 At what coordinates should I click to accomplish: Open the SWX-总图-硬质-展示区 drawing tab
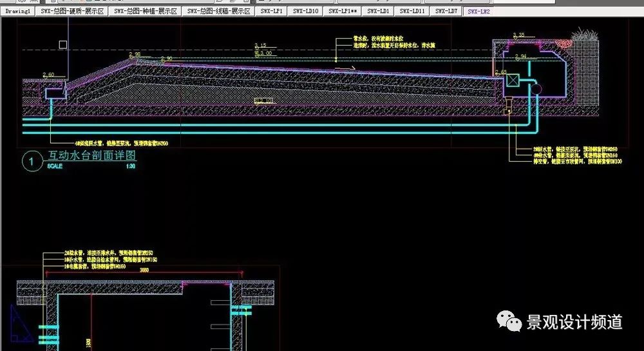(x=72, y=12)
